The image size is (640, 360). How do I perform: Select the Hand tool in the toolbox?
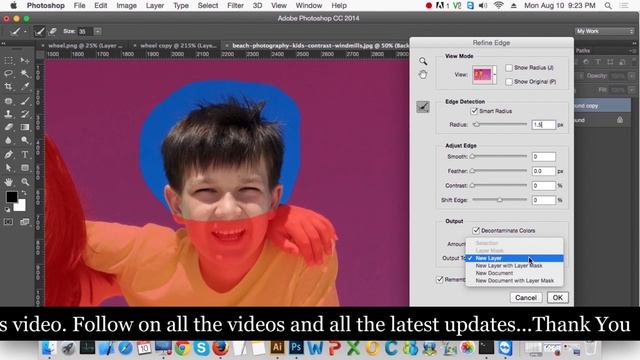pos(9,182)
